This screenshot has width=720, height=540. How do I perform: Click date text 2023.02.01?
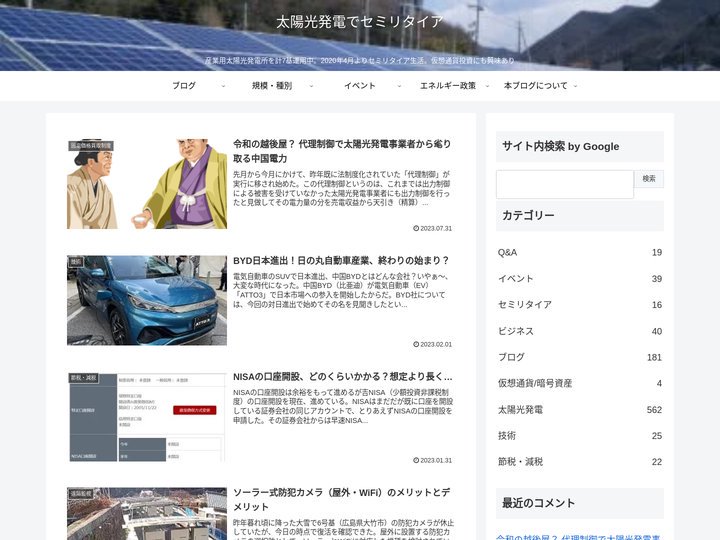436,344
